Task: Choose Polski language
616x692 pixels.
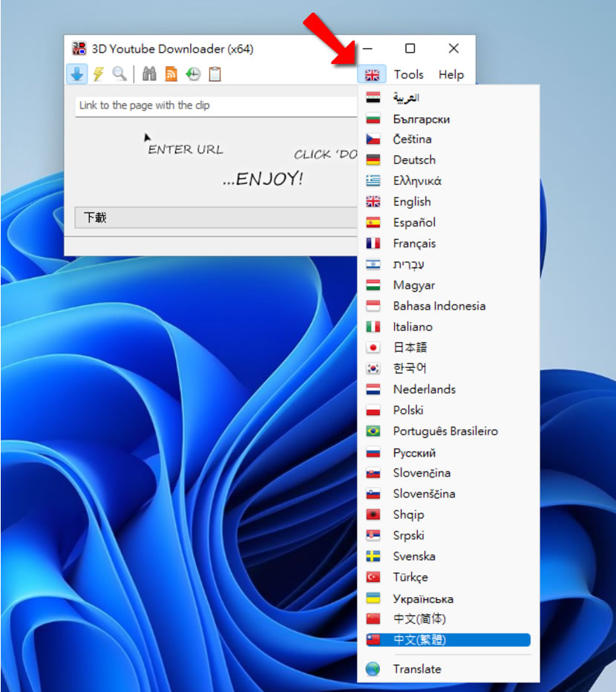Action: point(448,411)
